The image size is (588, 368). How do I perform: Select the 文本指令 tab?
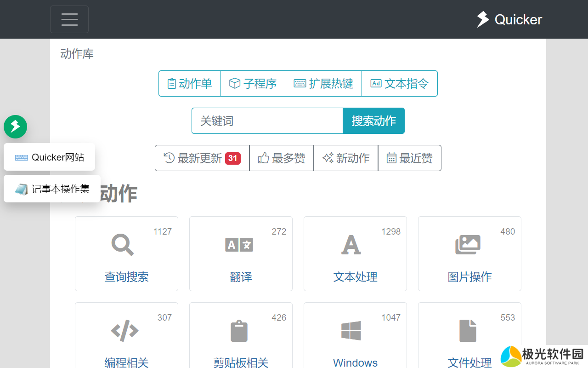399,84
